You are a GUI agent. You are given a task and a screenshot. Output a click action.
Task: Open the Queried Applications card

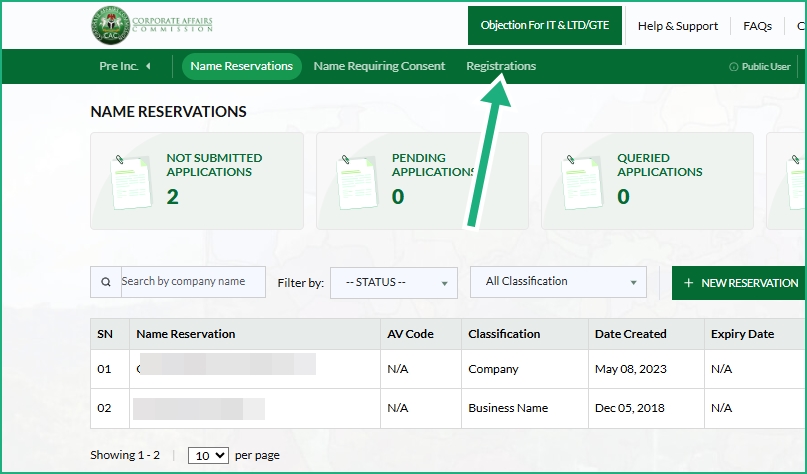click(647, 181)
